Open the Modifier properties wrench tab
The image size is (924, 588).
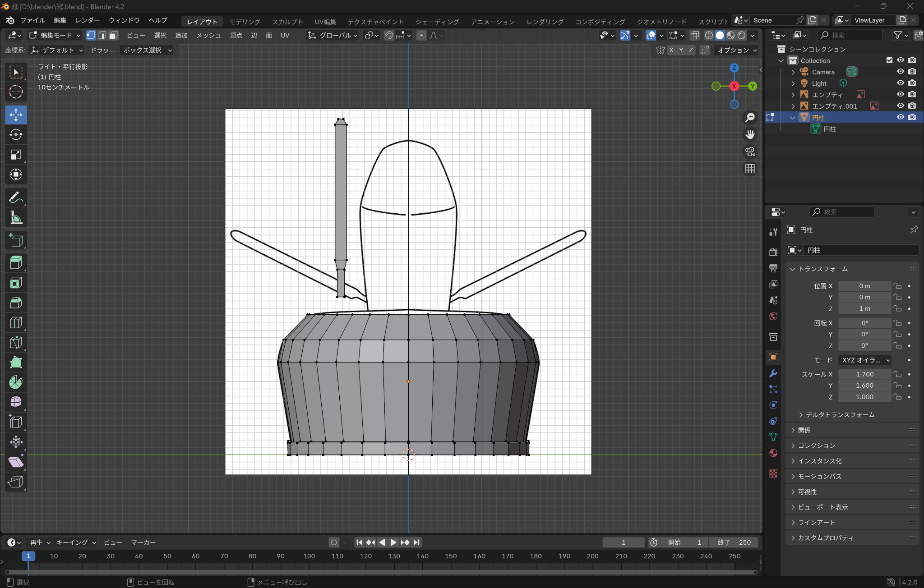coord(773,373)
